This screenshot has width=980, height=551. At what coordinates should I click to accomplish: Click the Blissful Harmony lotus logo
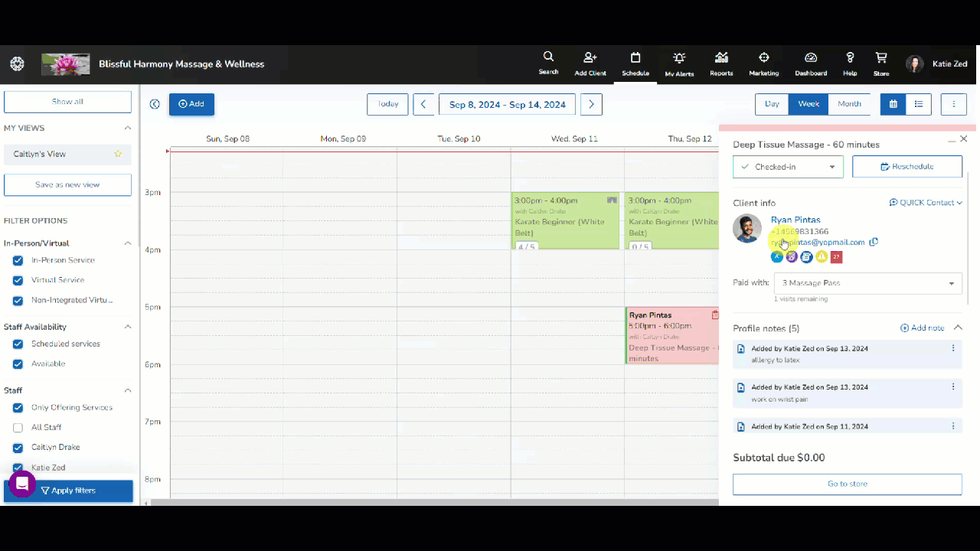(65, 64)
